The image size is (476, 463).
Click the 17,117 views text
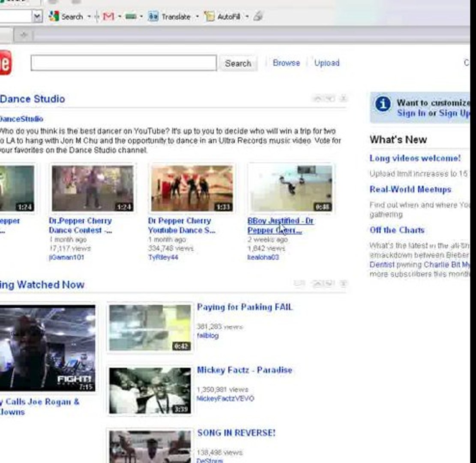pyautogui.click(x=70, y=249)
